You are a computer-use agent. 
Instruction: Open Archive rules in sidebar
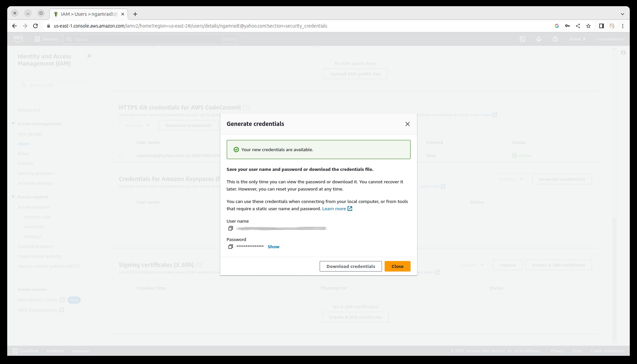click(x=37, y=217)
